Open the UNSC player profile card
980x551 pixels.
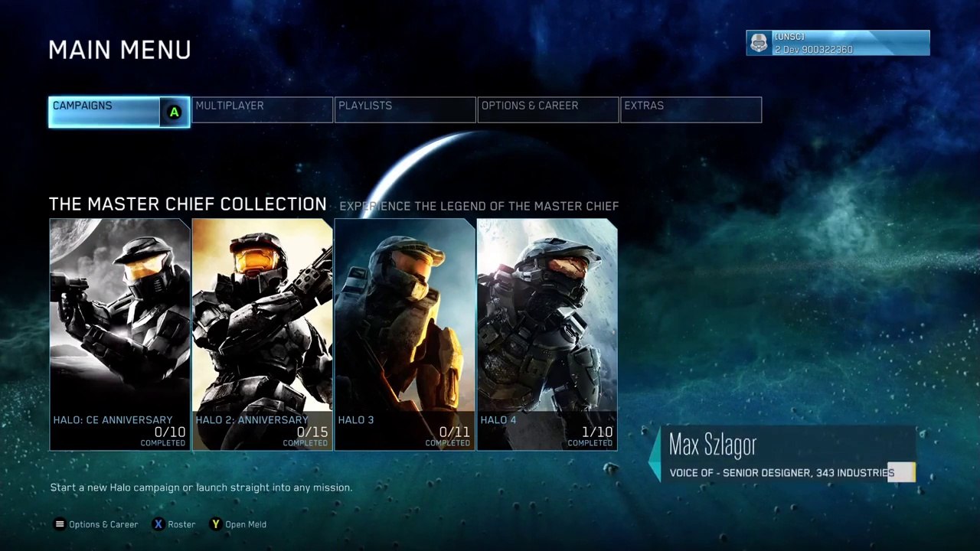[x=838, y=44]
